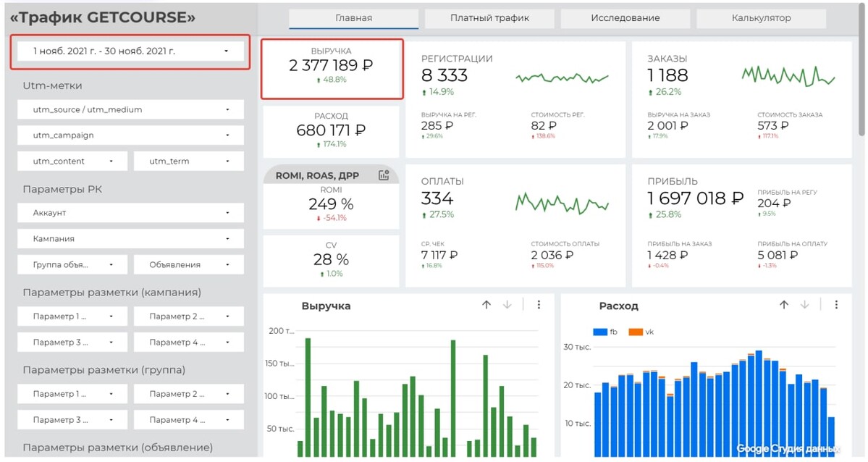Viewport: 868px width, 462px height.
Task: Click the Расход bar chart title
Action: coord(618,306)
